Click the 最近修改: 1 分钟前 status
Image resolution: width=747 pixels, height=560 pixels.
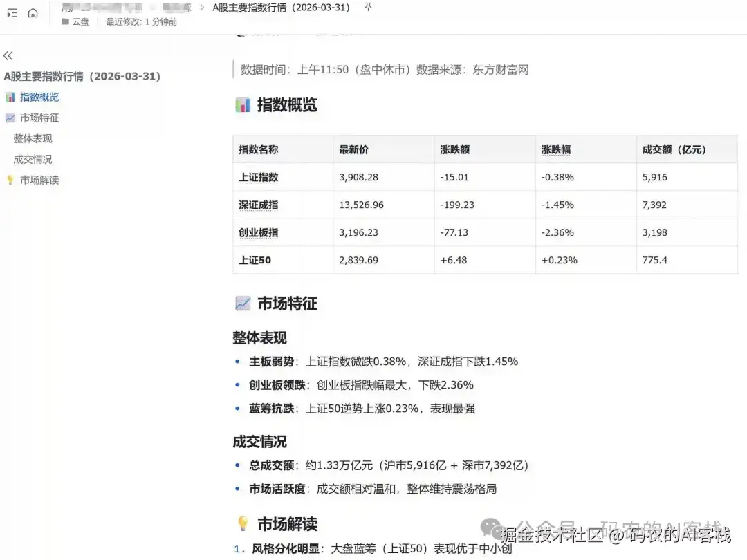[x=142, y=21]
